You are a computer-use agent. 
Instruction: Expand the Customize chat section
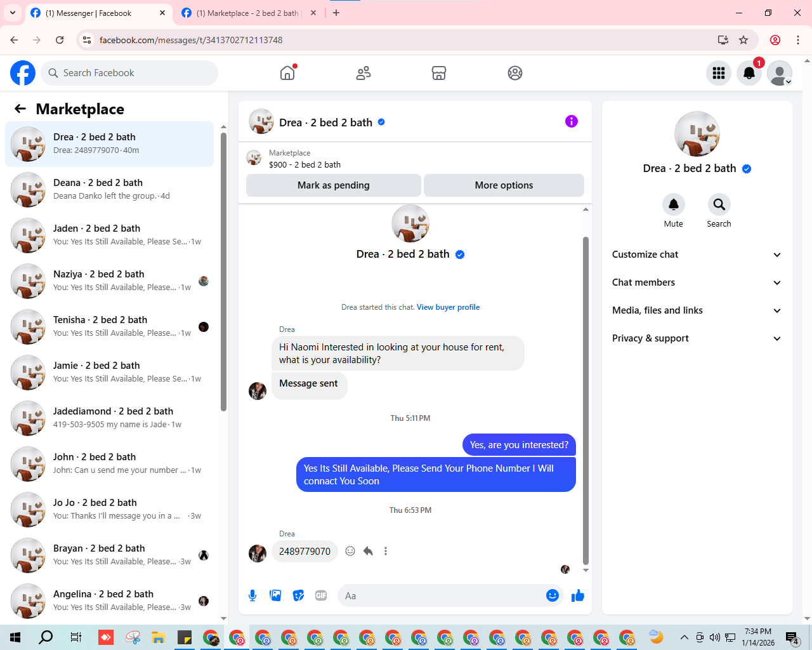[x=697, y=255]
